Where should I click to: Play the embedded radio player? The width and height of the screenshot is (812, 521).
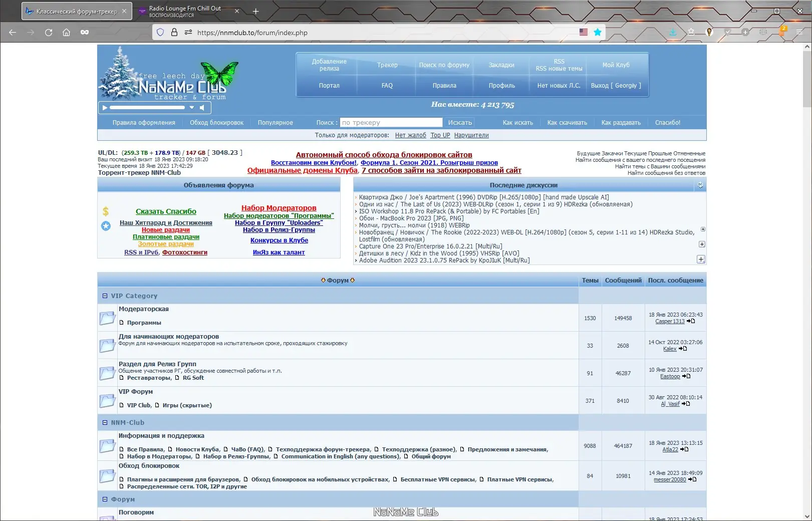pos(105,108)
